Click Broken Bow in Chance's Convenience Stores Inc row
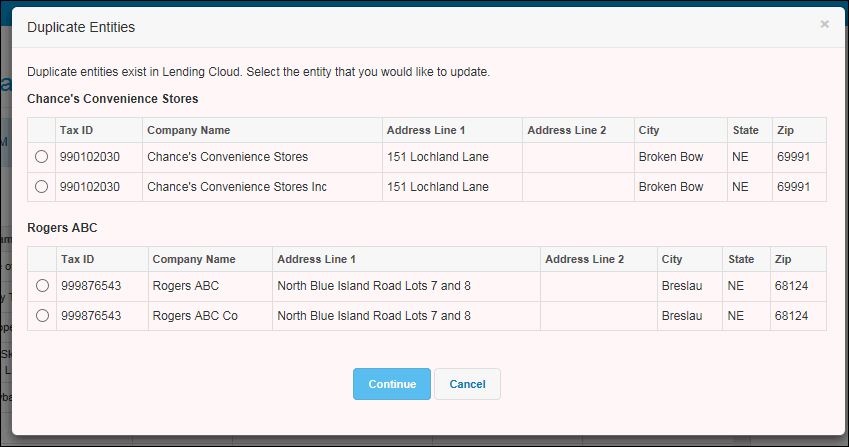The width and height of the screenshot is (849, 447). 671,187
